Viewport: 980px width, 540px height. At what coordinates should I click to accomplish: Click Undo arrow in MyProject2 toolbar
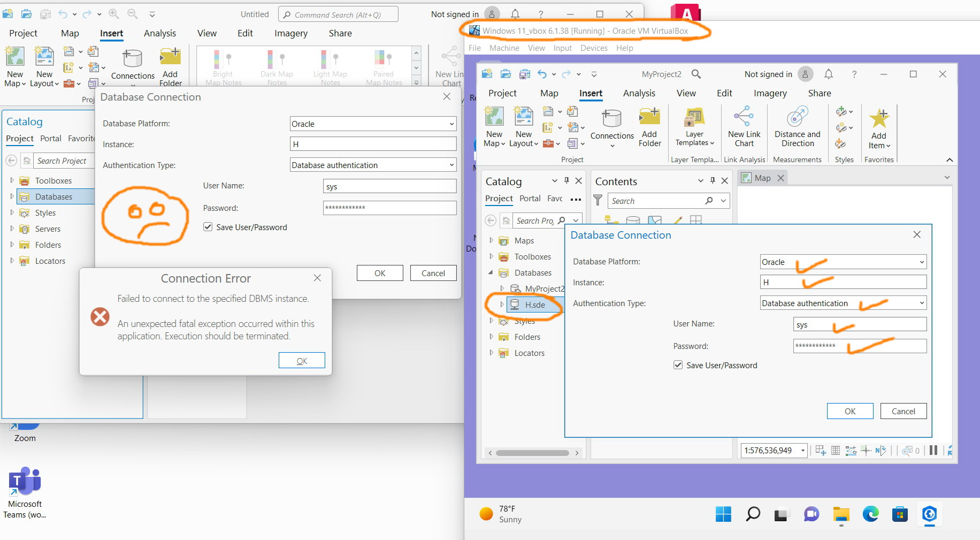(542, 74)
